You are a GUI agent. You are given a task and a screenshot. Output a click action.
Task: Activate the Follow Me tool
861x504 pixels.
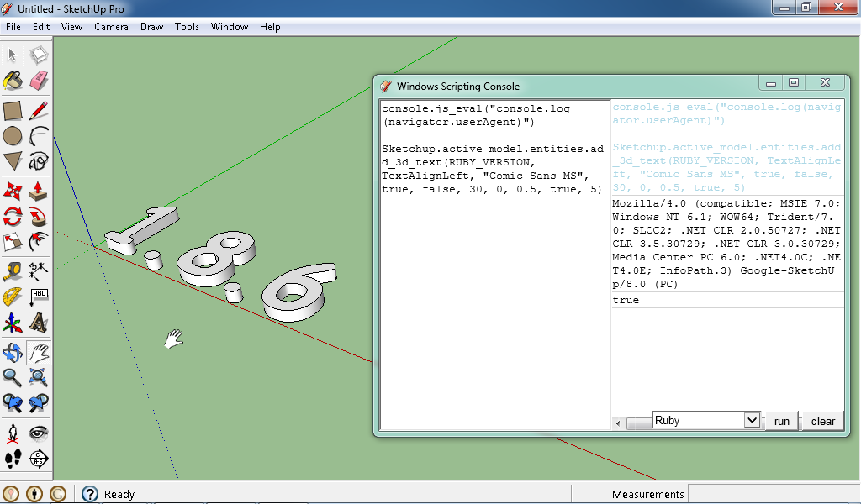coord(39,217)
